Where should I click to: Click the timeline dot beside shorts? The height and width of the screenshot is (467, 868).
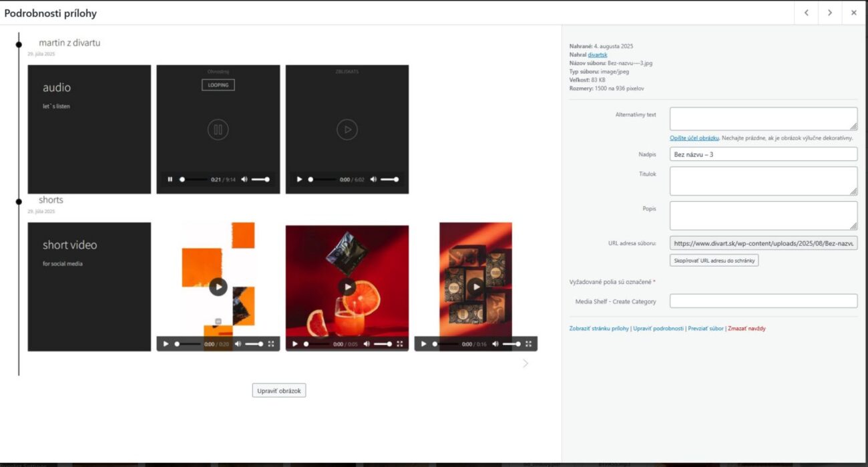pyautogui.click(x=19, y=201)
